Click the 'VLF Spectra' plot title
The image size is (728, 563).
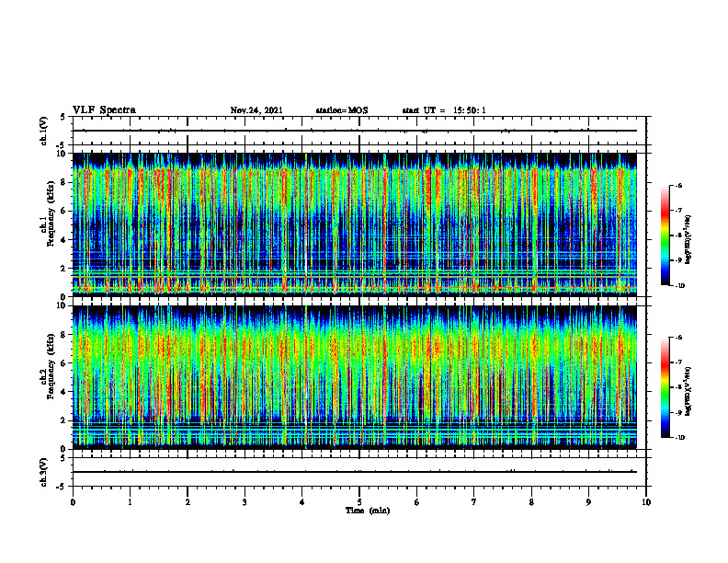point(104,110)
